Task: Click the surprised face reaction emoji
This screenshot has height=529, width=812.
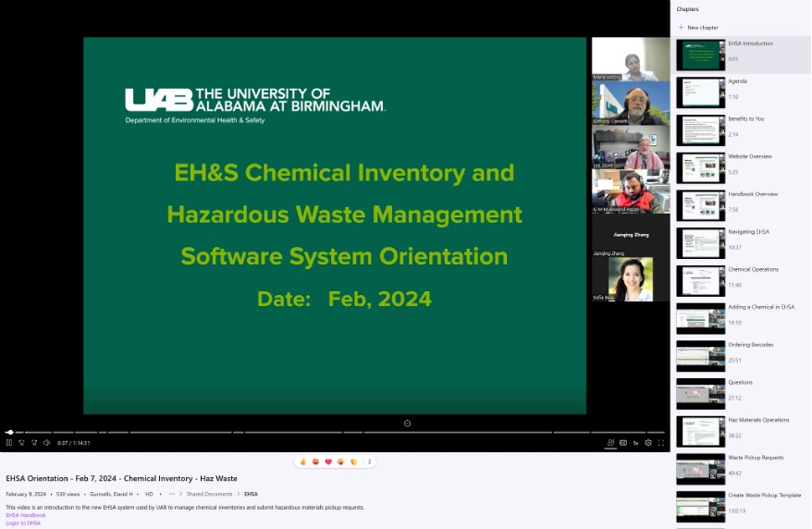Action: point(340,461)
